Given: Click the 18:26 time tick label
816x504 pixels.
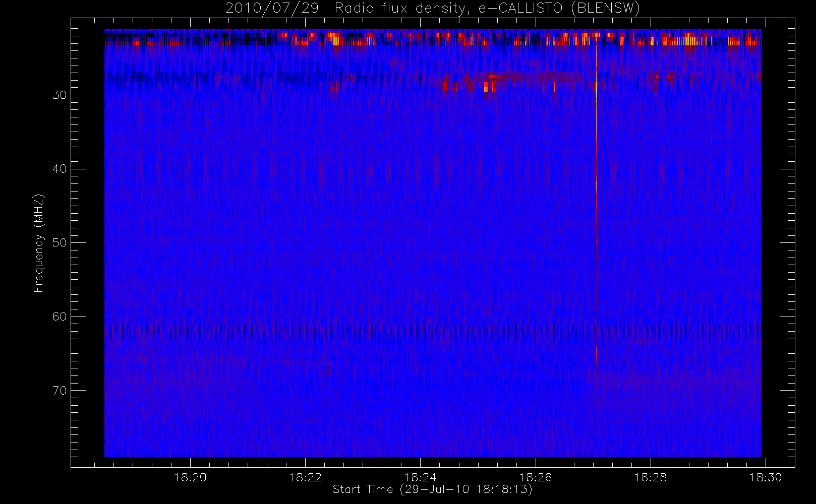Looking at the screenshot, I should click(x=535, y=477).
